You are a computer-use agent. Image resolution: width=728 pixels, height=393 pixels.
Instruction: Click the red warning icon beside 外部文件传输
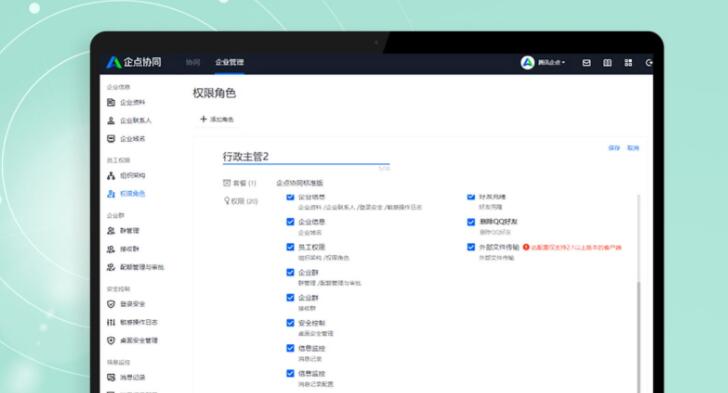pyautogui.click(x=526, y=247)
